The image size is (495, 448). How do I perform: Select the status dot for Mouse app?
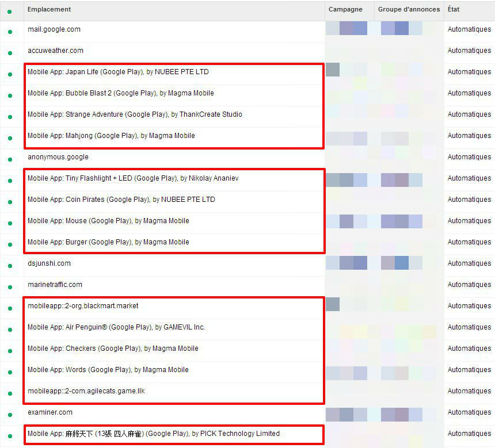10,223
